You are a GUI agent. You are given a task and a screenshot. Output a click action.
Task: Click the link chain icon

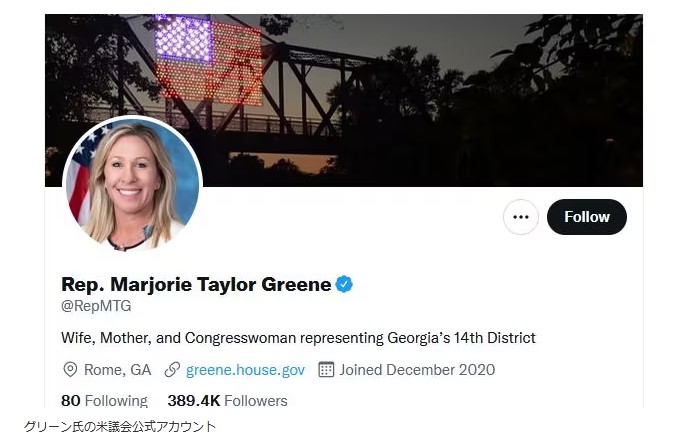172,369
